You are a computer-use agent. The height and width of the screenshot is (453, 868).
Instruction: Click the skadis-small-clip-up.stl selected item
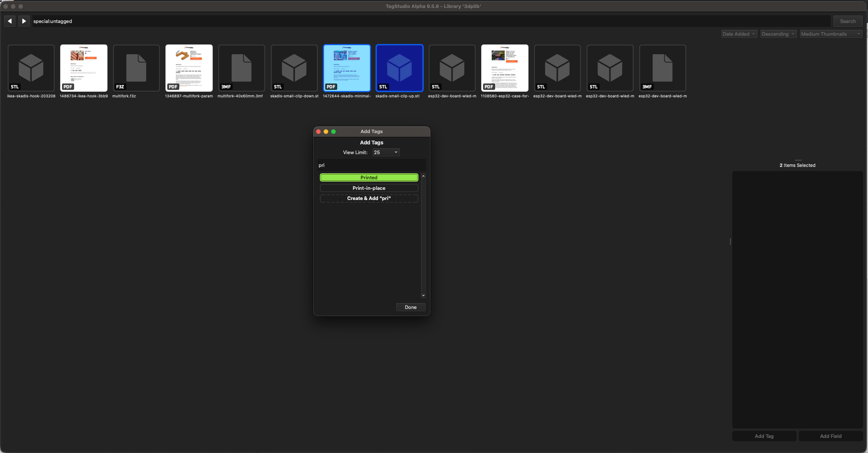pyautogui.click(x=399, y=68)
